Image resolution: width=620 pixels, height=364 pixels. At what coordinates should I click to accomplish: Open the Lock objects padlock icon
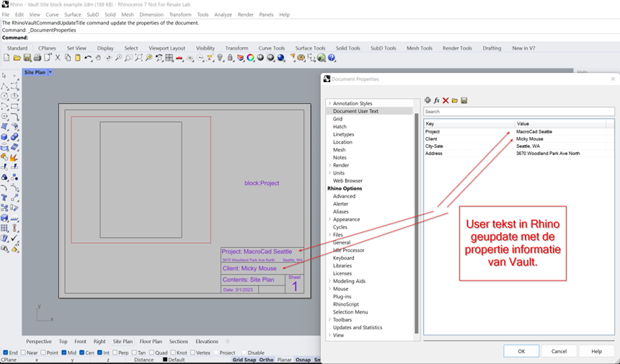pos(230,58)
